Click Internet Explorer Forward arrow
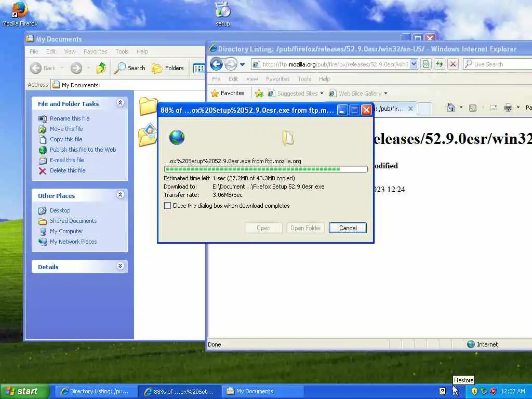 click(x=231, y=64)
